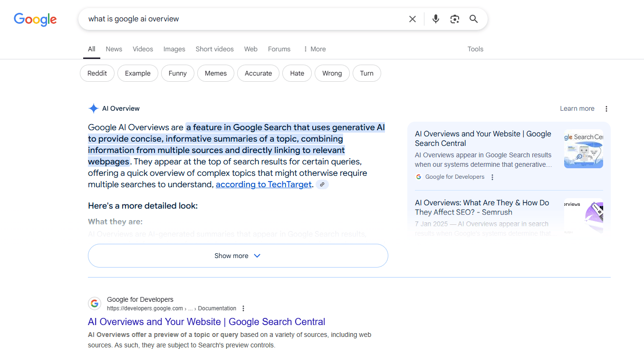Apply the Wrong filter chip
644x355 pixels.
(332, 73)
